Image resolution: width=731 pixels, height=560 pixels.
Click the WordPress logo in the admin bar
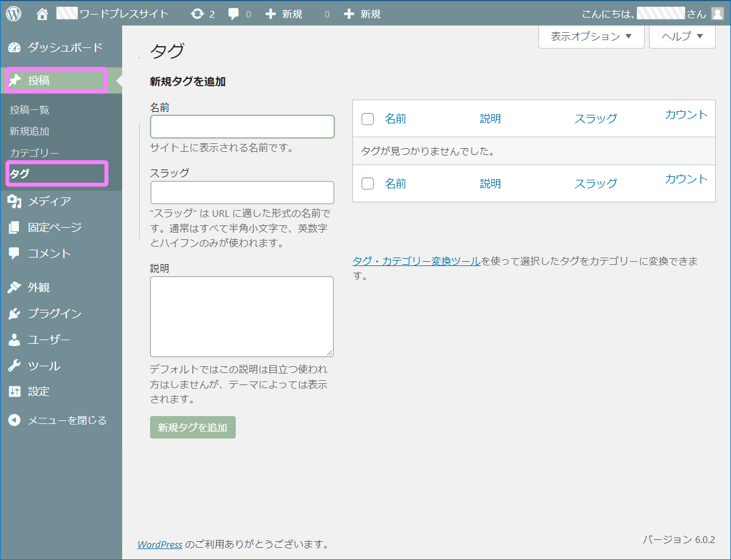pos(13,12)
